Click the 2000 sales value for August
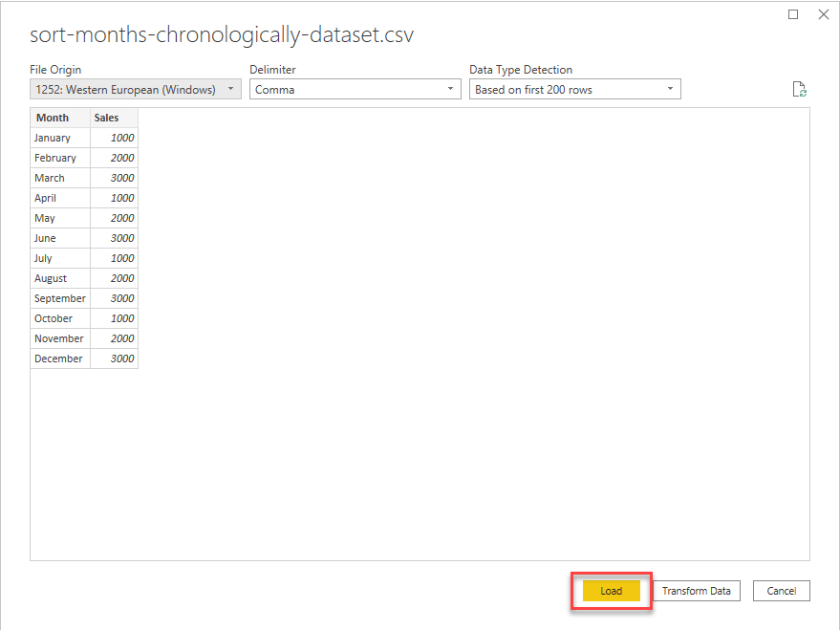840x630 pixels. (x=123, y=278)
